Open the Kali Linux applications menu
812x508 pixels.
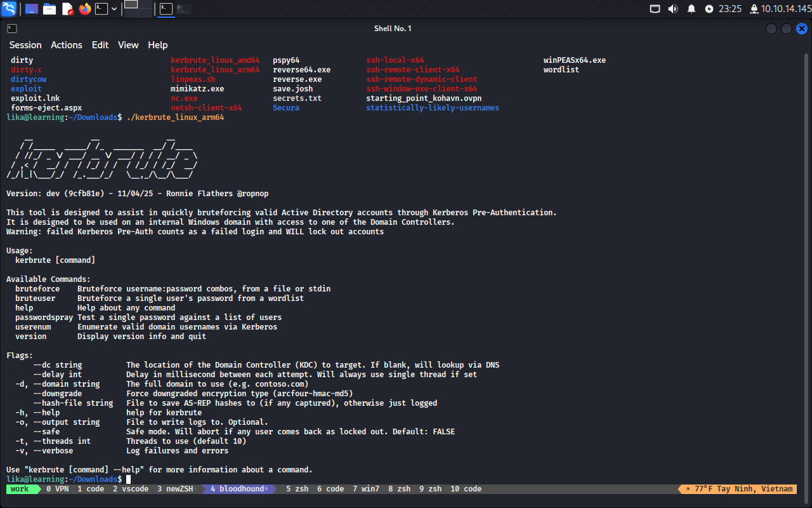(9, 9)
